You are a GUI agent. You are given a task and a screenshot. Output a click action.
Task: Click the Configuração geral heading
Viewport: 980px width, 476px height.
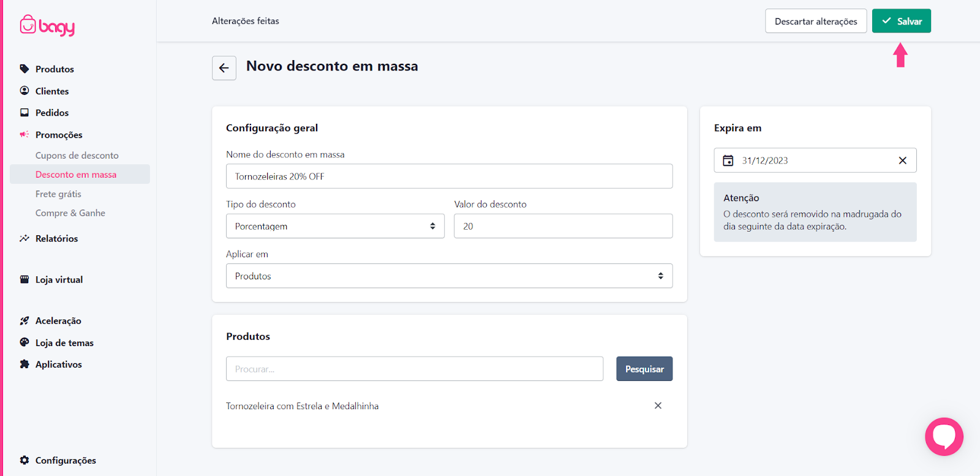(272, 128)
